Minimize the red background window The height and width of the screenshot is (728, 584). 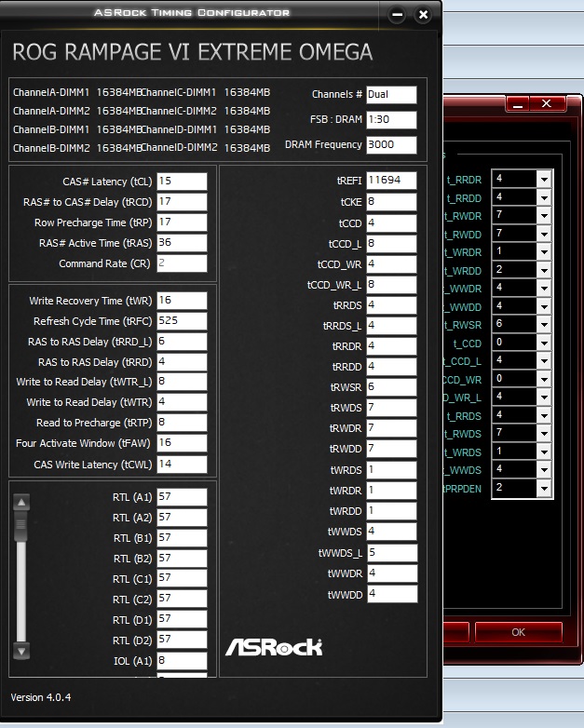(x=518, y=104)
